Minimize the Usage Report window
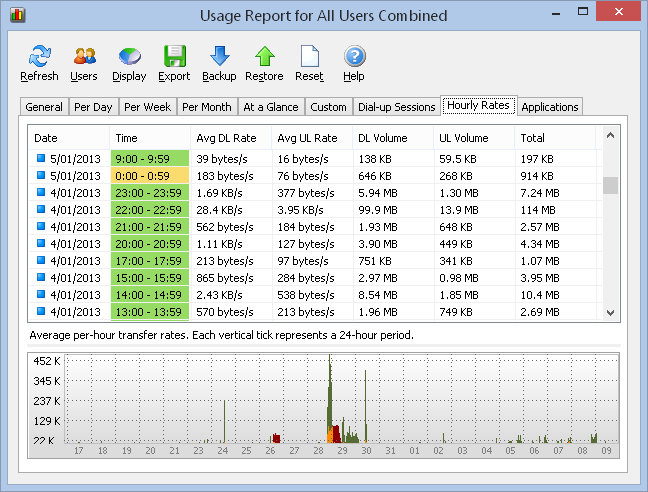The height and width of the screenshot is (492, 648). 556,13
